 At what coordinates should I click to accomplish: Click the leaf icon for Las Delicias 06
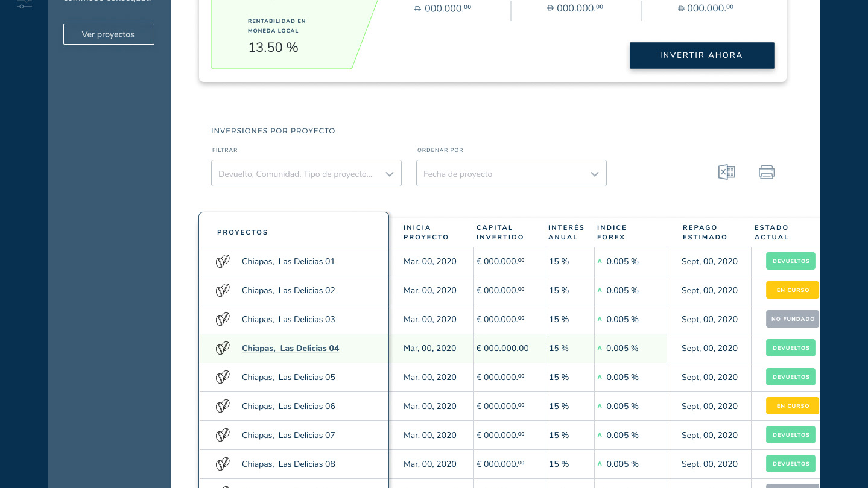[x=223, y=406]
